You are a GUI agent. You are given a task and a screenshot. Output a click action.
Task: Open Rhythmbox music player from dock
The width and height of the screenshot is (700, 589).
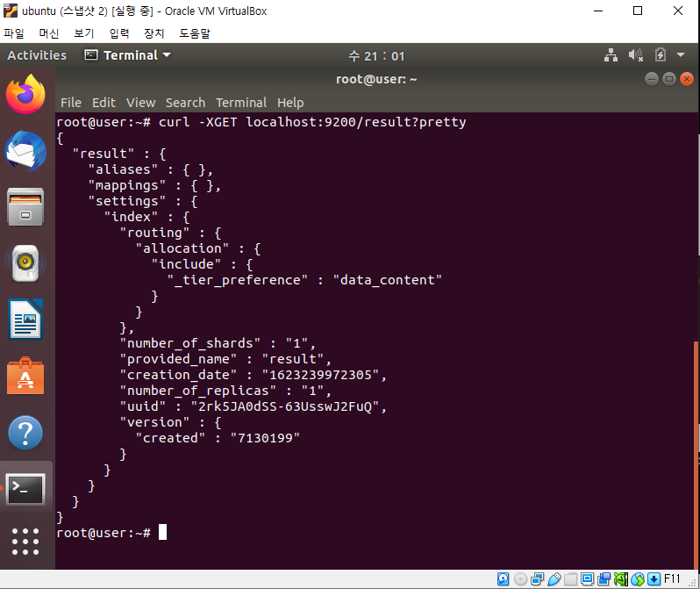point(25,263)
